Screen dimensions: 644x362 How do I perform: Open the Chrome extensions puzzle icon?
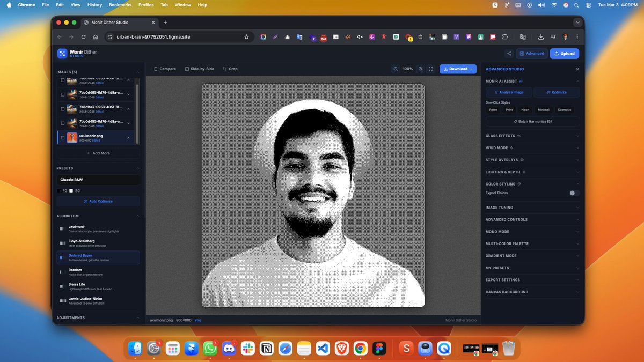pyautogui.click(x=505, y=37)
